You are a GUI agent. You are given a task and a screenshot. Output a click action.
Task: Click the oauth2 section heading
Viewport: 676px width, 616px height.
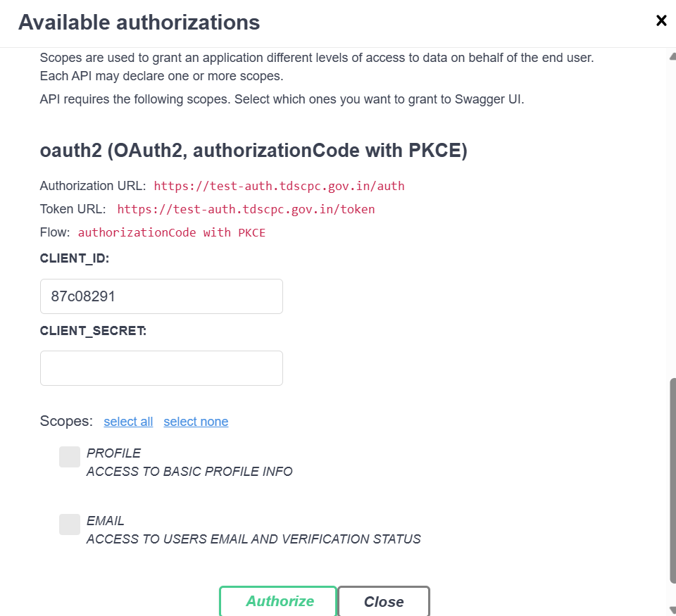[x=253, y=150]
